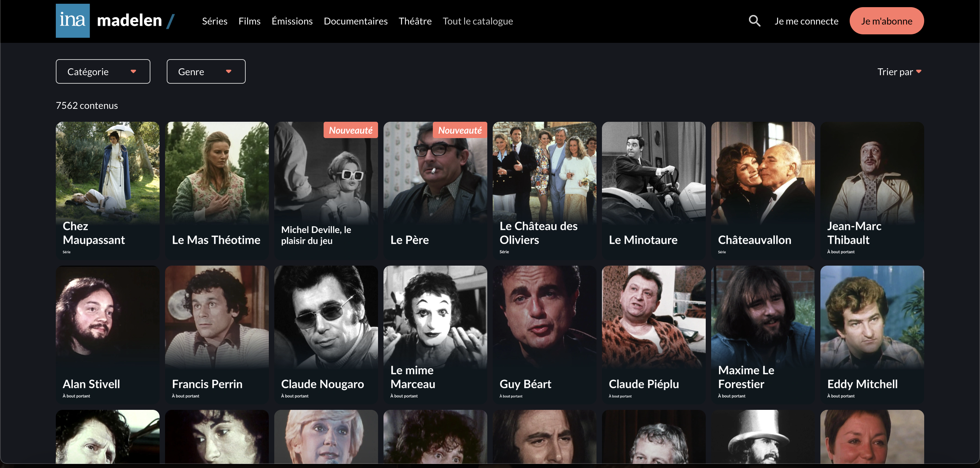Open the Trier par sort menu
The height and width of the screenshot is (468, 980).
pyautogui.click(x=899, y=71)
